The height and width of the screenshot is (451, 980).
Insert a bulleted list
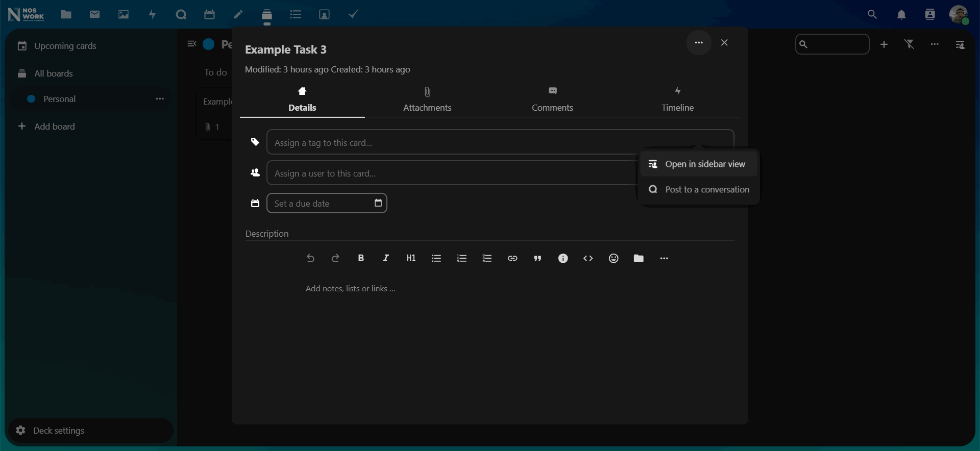coord(436,259)
